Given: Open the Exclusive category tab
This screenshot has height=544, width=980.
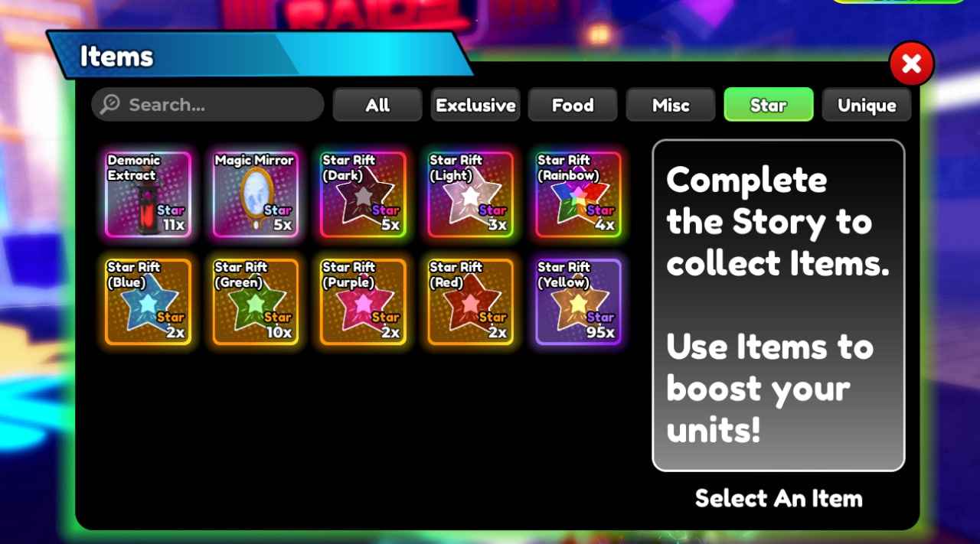Looking at the screenshot, I should coord(475,105).
